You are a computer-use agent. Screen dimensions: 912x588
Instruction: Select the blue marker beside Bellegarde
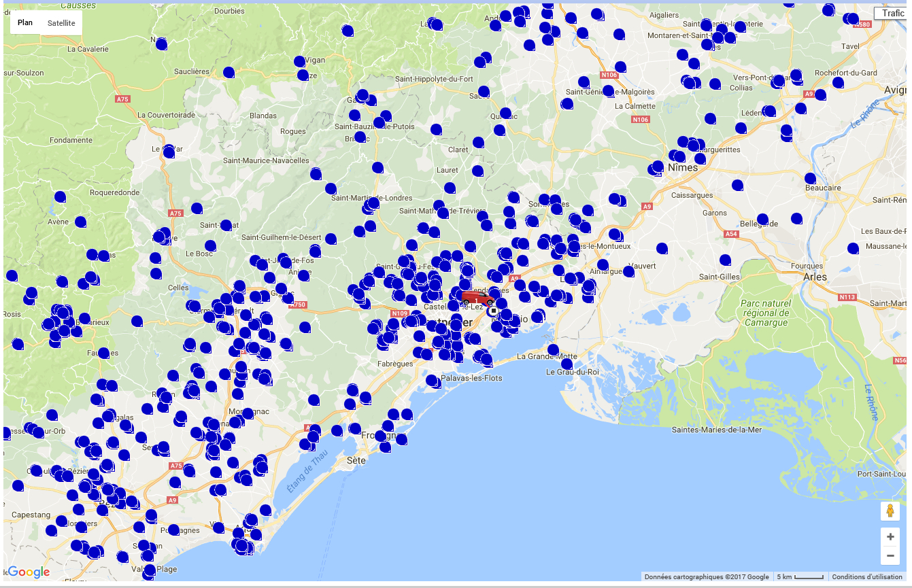click(x=762, y=219)
